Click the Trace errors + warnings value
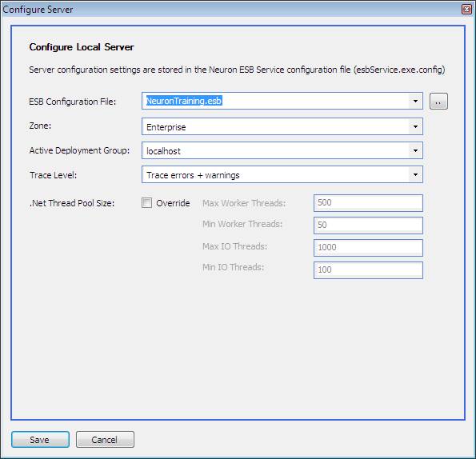The width and height of the screenshot is (476, 459). click(193, 175)
